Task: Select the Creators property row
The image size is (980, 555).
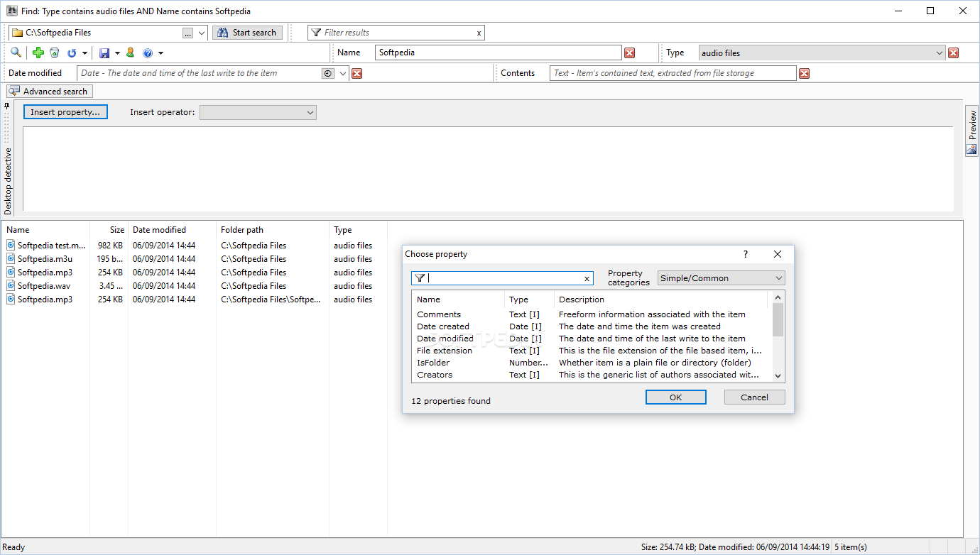Action: pyautogui.click(x=591, y=375)
